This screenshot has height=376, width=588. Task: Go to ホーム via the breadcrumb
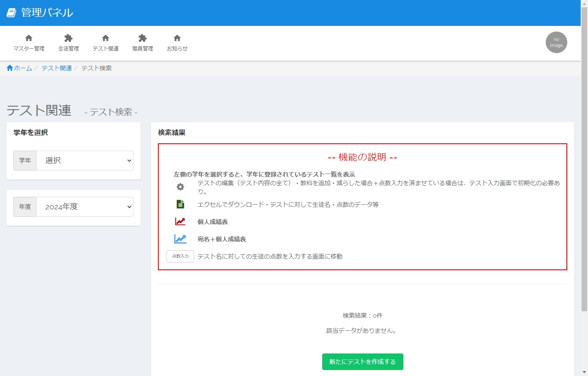pos(23,68)
